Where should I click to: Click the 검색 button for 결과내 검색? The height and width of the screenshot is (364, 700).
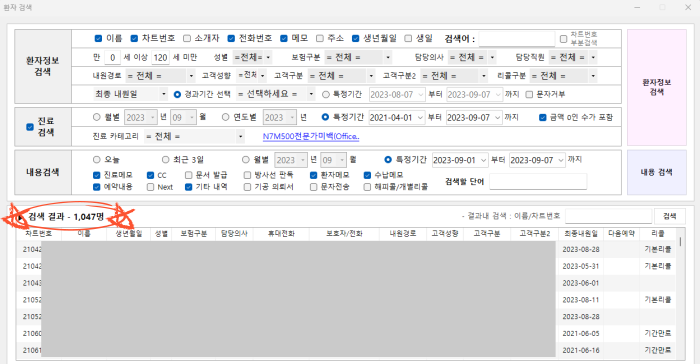[x=670, y=216]
